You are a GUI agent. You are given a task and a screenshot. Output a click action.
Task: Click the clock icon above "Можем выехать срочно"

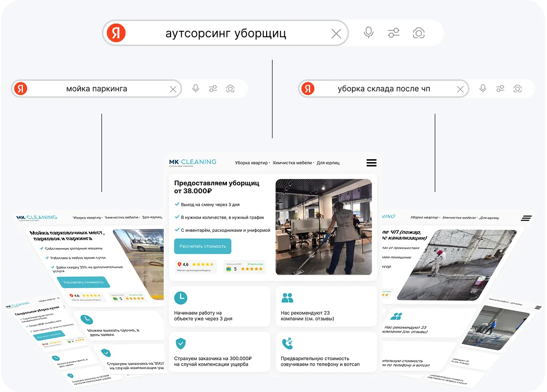87,319
